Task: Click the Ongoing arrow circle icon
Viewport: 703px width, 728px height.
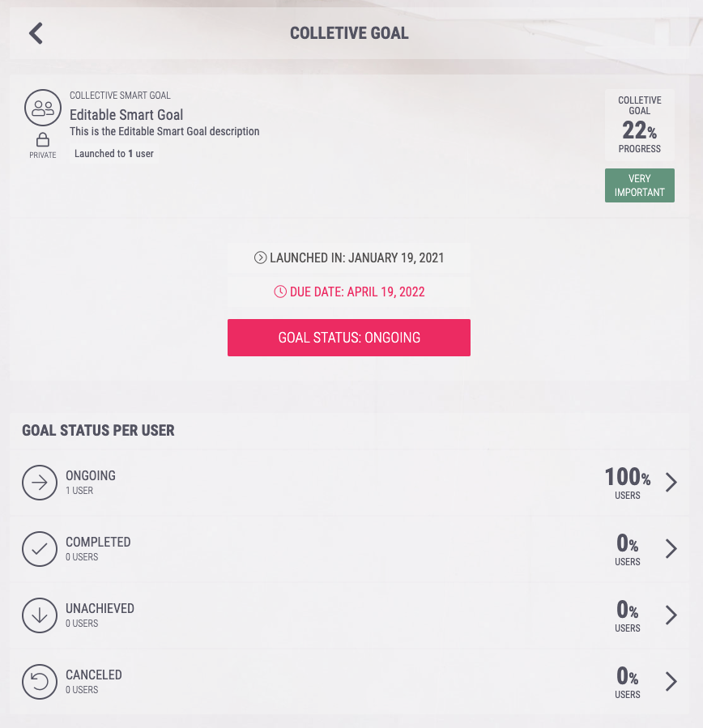Action: pyautogui.click(x=40, y=483)
